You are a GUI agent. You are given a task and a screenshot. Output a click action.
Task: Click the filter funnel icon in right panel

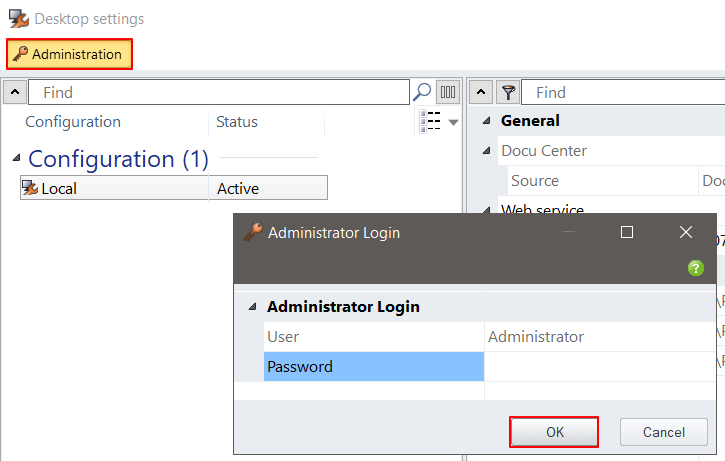pos(509,92)
